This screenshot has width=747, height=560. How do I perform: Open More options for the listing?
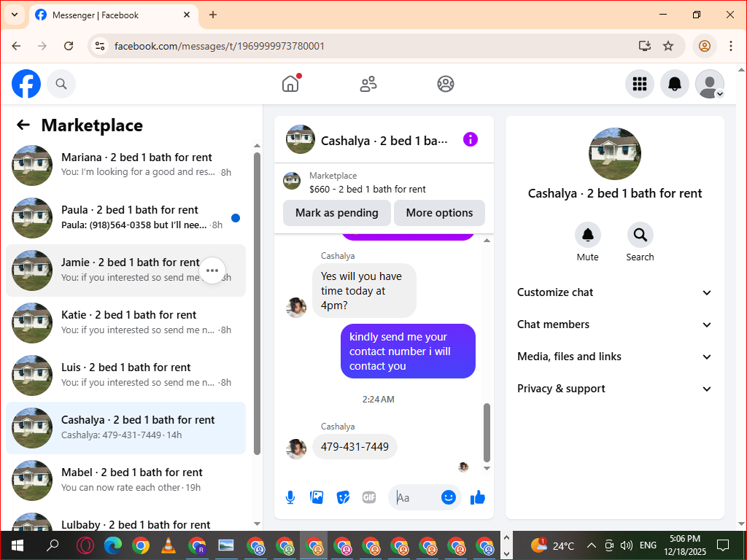click(439, 213)
